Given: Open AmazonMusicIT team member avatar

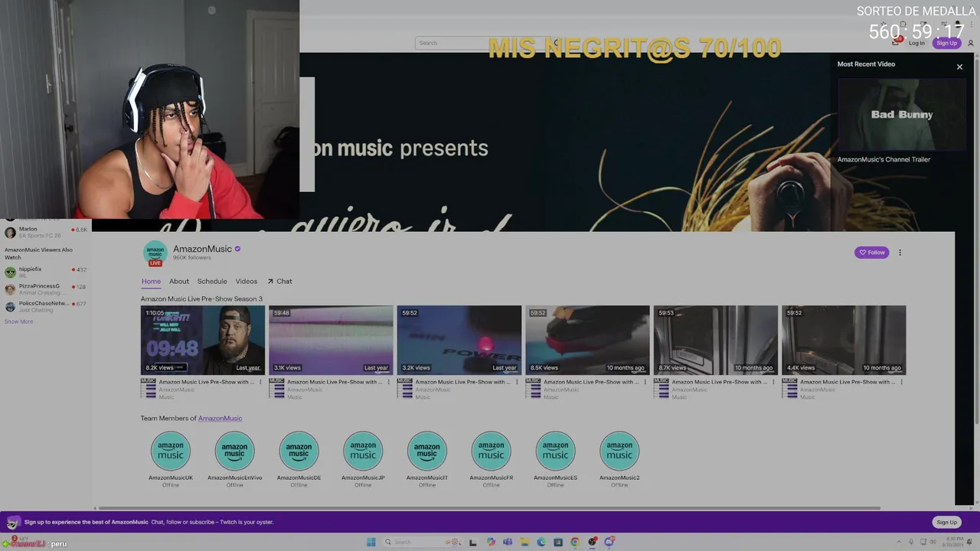Looking at the screenshot, I should [x=427, y=451].
